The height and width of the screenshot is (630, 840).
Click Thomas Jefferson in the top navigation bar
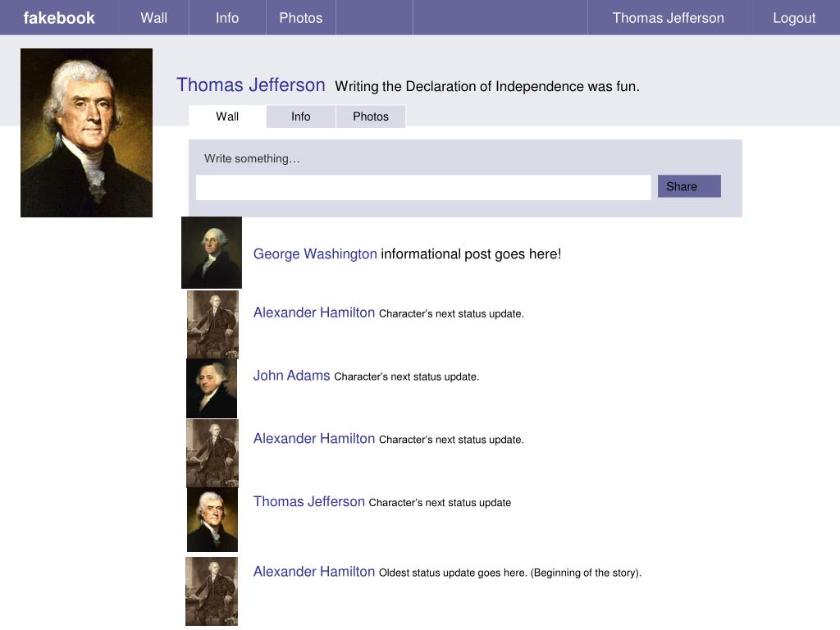pyautogui.click(x=668, y=18)
